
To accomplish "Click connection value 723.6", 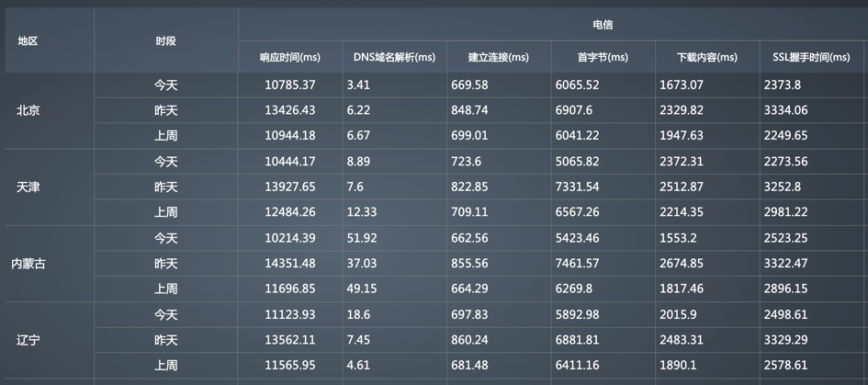I will (x=466, y=162).
